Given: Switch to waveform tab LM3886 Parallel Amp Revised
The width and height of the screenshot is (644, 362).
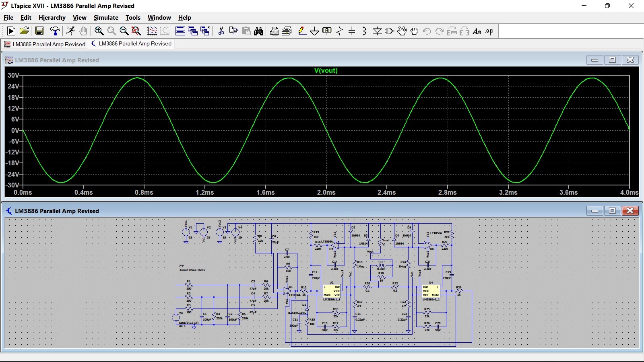Looking at the screenshot, I should (45, 44).
